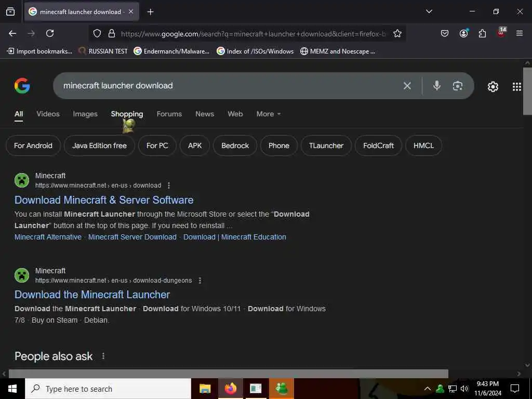Filter by TLauncher chip
The width and height of the screenshot is (532, 399).
coord(326,145)
